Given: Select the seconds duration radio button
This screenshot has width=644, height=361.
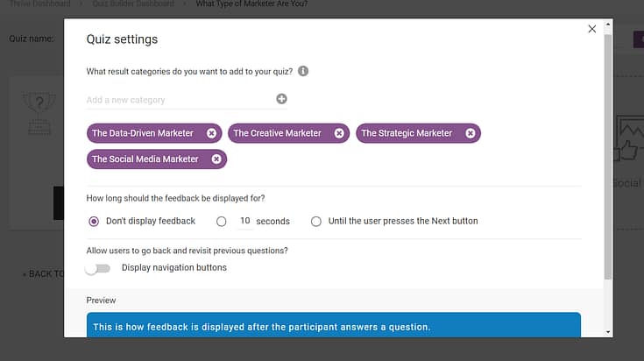Looking at the screenshot, I should click(222, 222).
